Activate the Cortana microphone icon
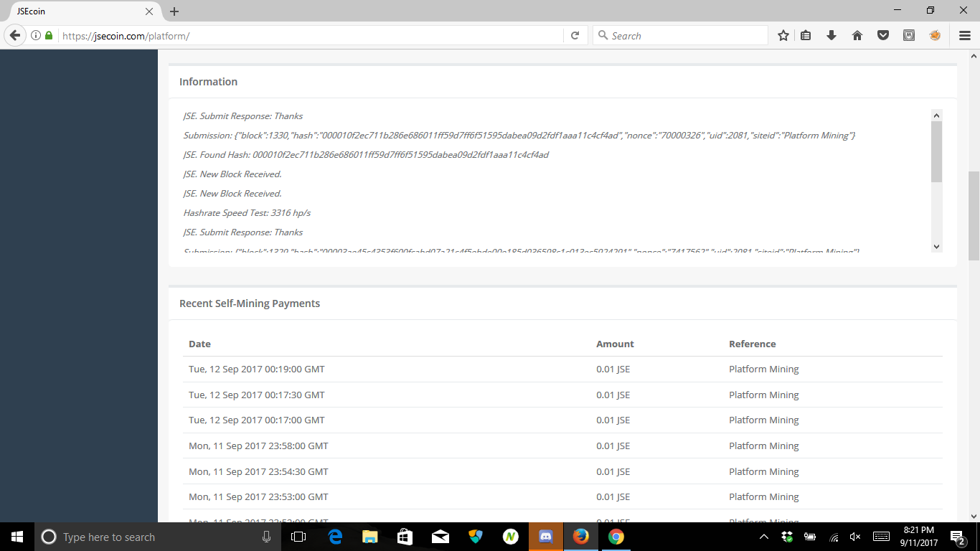980x551 pixels. pyautogui.click(x=267, y=537)
